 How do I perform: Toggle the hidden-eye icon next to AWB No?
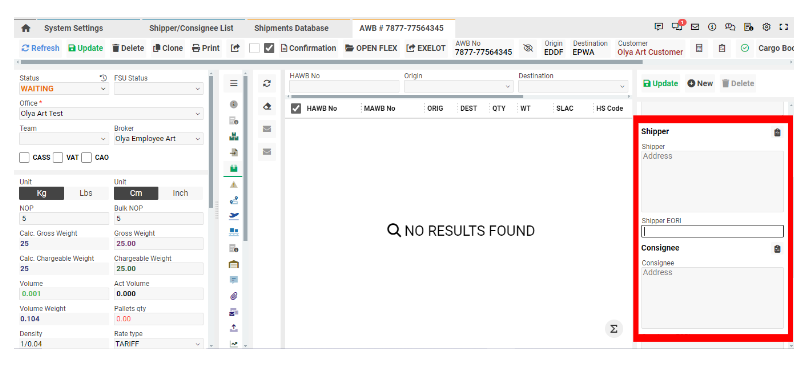527,48
